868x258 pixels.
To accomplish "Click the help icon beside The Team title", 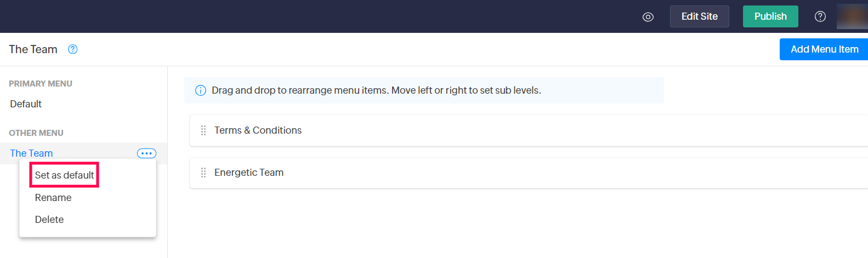I will [x=72, y=49].
